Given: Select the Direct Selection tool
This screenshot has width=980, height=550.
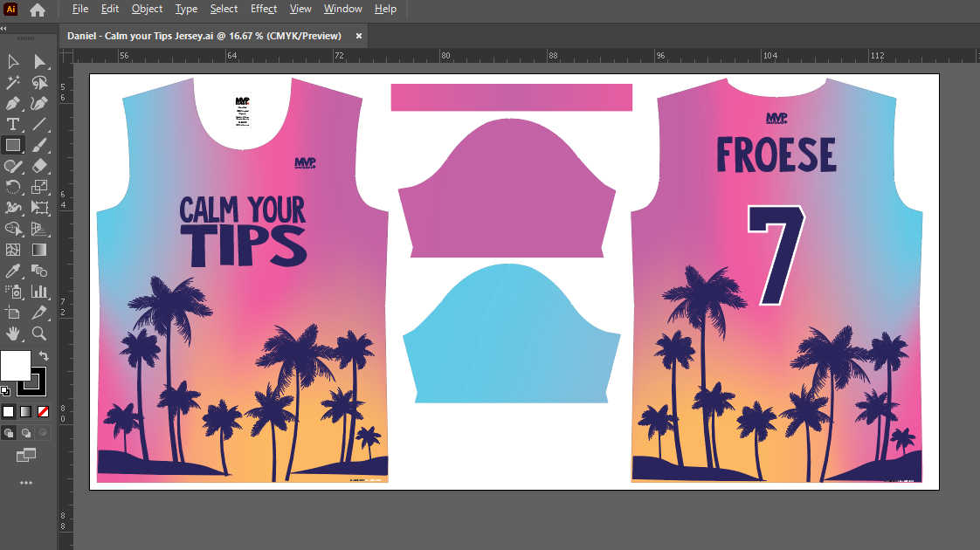Looking at the screenshot, I should (39, 61).
